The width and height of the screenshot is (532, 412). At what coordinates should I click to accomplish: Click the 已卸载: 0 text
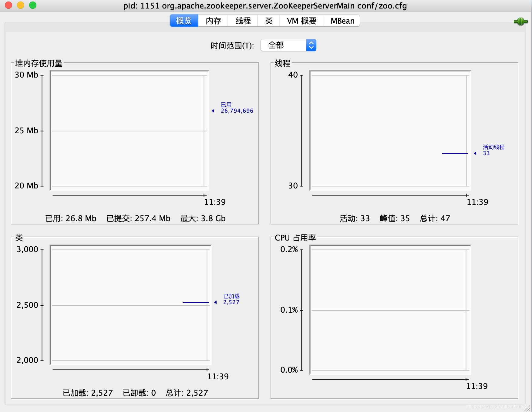139,393
